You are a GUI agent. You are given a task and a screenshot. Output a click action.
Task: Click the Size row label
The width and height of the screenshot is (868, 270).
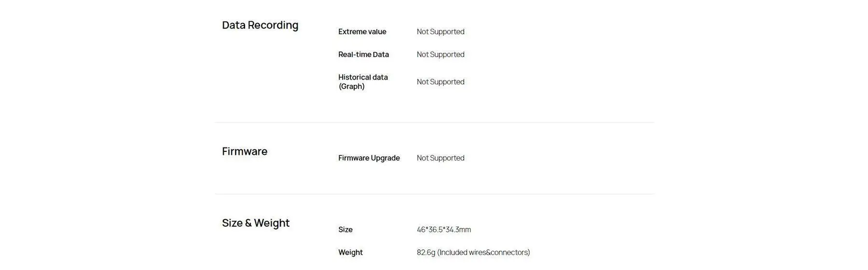point(345,230)
